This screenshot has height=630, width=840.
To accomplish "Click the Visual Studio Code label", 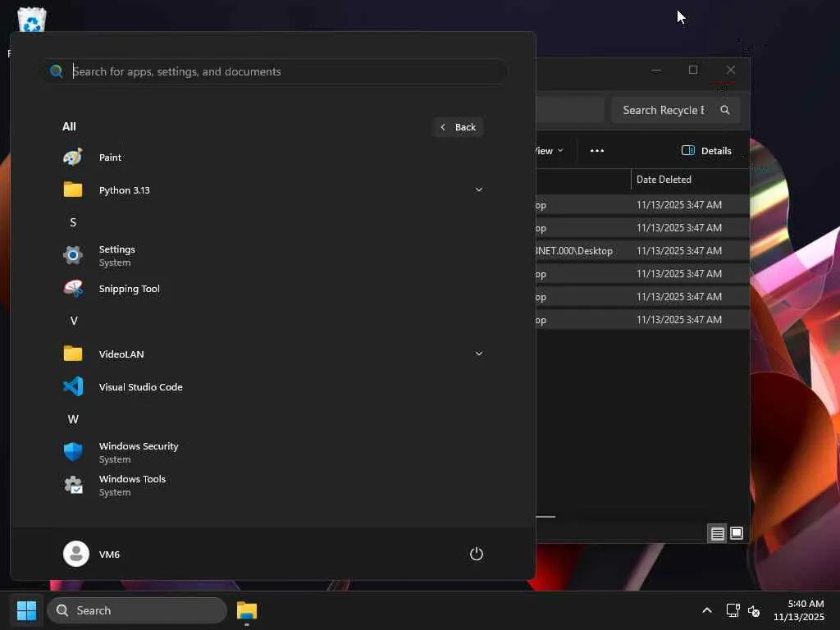I will 141,387.
